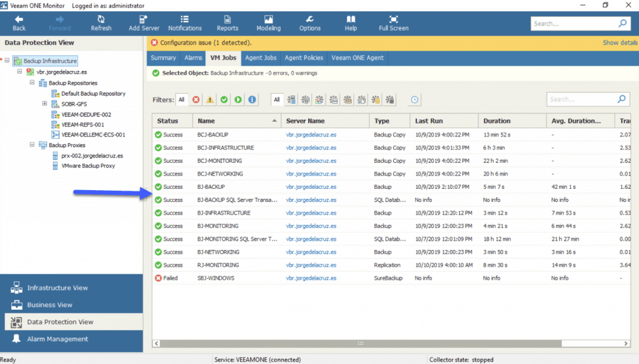Viewport: 639px width, 364px height.
Task: Select the VM Jobs tab
Action: point(223,58)
